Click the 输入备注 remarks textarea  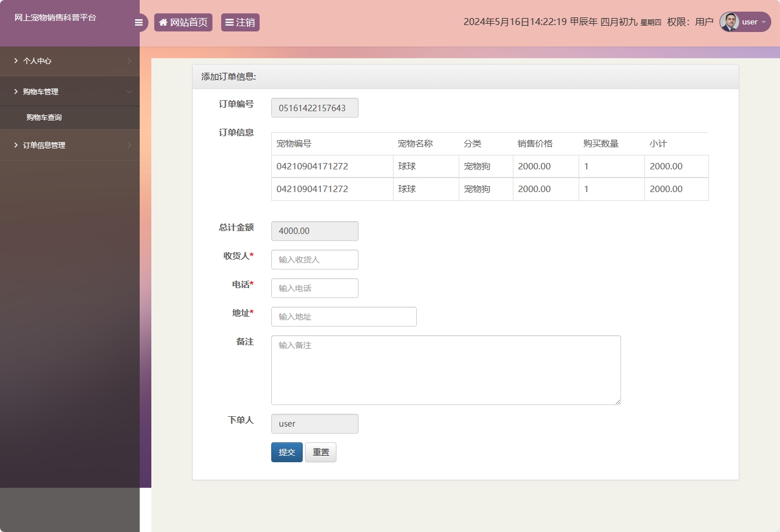click(x=445, y=370)
